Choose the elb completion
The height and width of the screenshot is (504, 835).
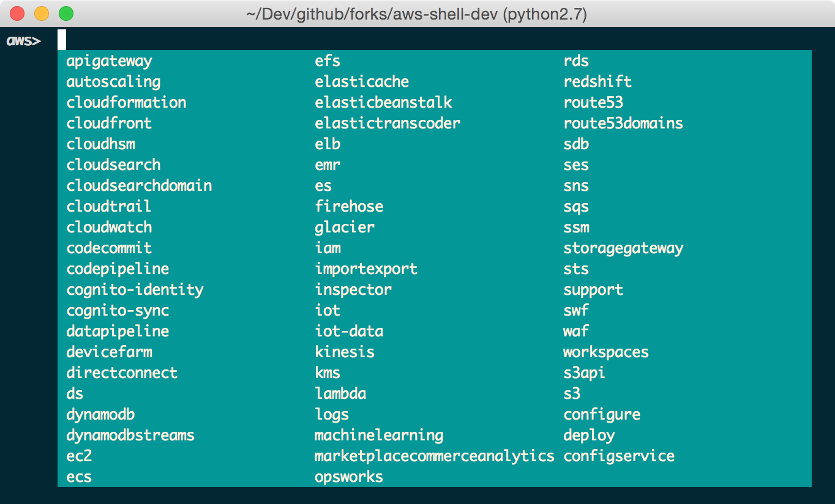[328, 144]
